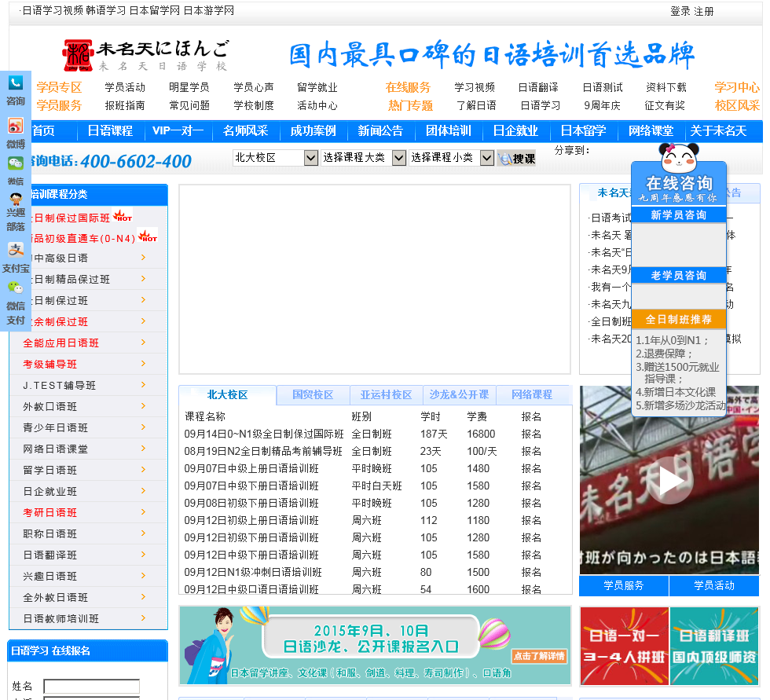Viewport: 770px width, 700px height.
Task: Open the 选择课程小类 dropdown
Action: pos(451,158)
